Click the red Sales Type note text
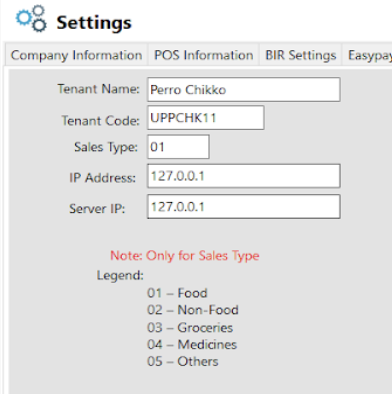The image size is (392, 394). click(x=185, y=256)
